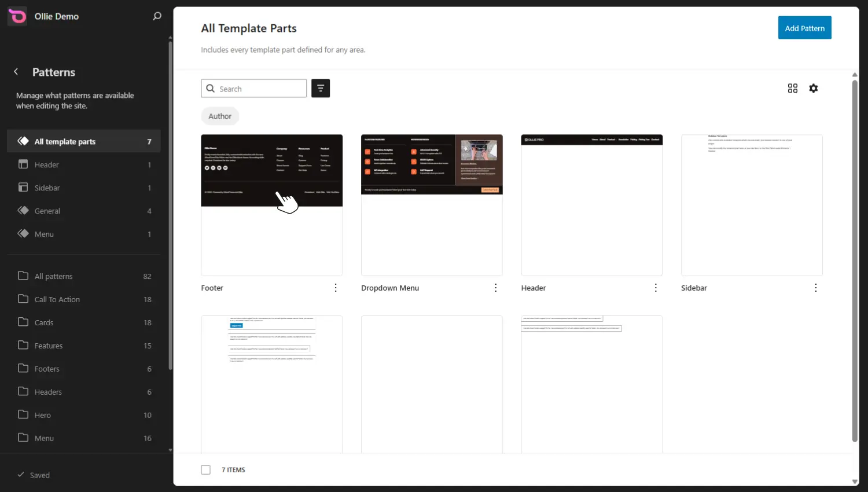Click the Features folder icon

pos(23,345)
